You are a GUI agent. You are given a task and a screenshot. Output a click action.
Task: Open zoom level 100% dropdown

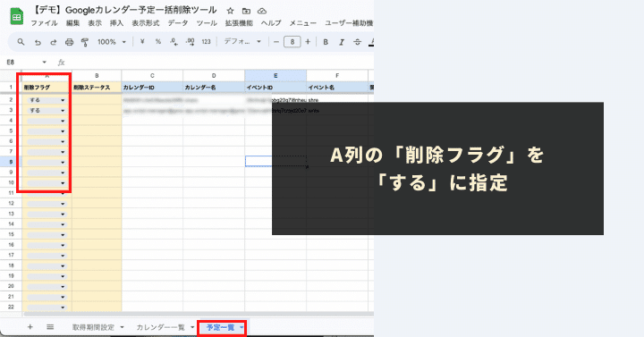(x=111, y=41)
